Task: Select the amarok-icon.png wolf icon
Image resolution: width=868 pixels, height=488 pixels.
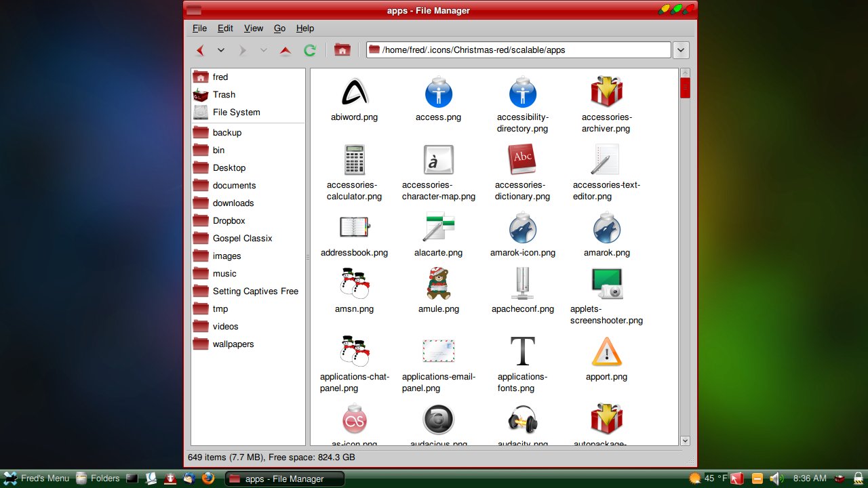Action: tap(523, 228)
